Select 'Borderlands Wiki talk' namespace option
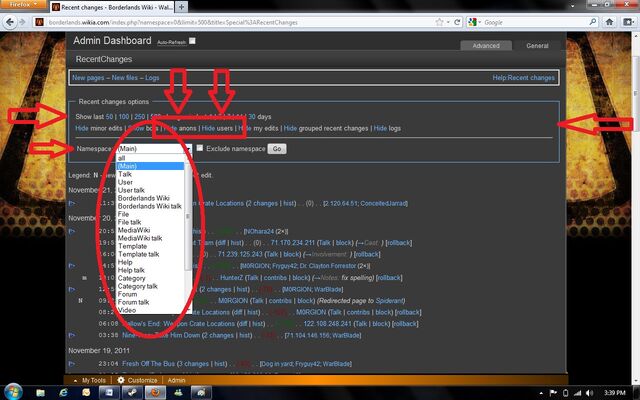The height and width of the screenshot is (400, 640). click(150, 206)
